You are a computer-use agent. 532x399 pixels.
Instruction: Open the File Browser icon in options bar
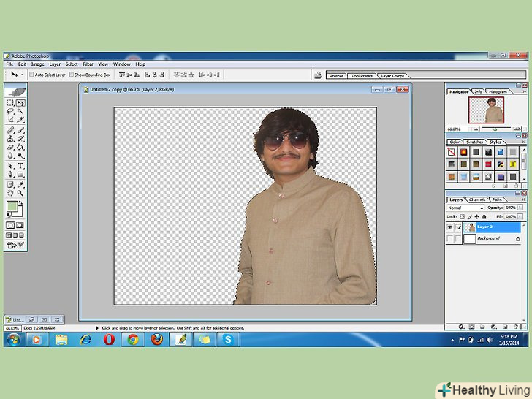pyautogui.click(x=318, y=75)
